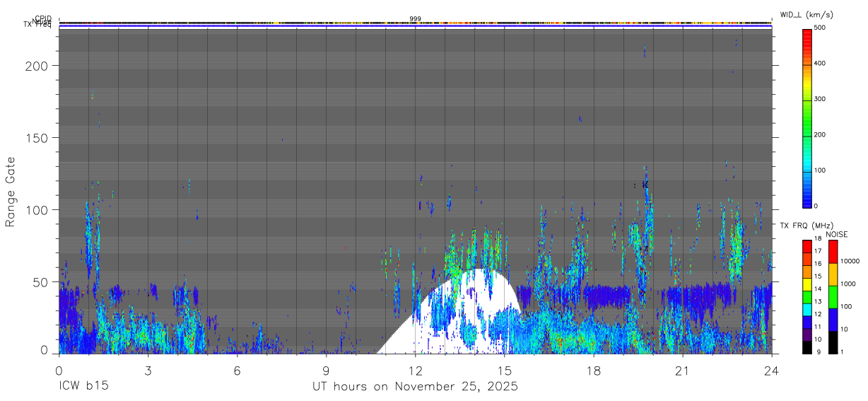Click UT hour tick label 6 on x-axis
The width and height of the screenshot is (868, 401).
coord(237,371)
